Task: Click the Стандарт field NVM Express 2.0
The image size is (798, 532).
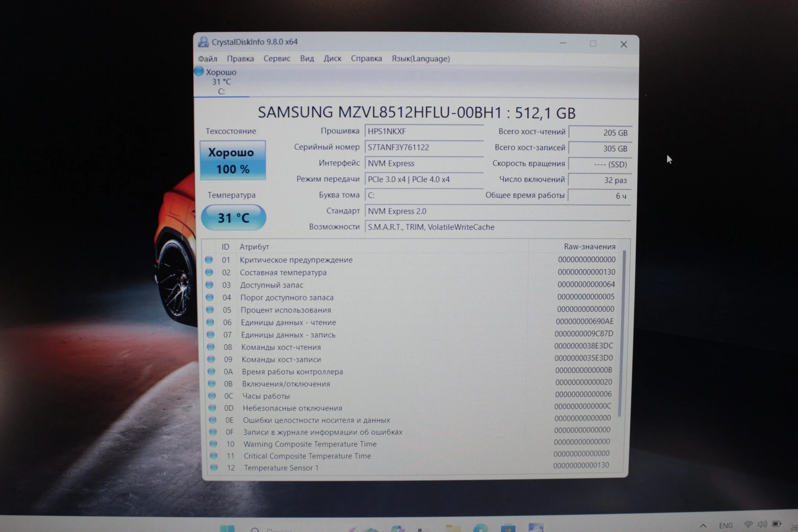Action: coord(497,211)
